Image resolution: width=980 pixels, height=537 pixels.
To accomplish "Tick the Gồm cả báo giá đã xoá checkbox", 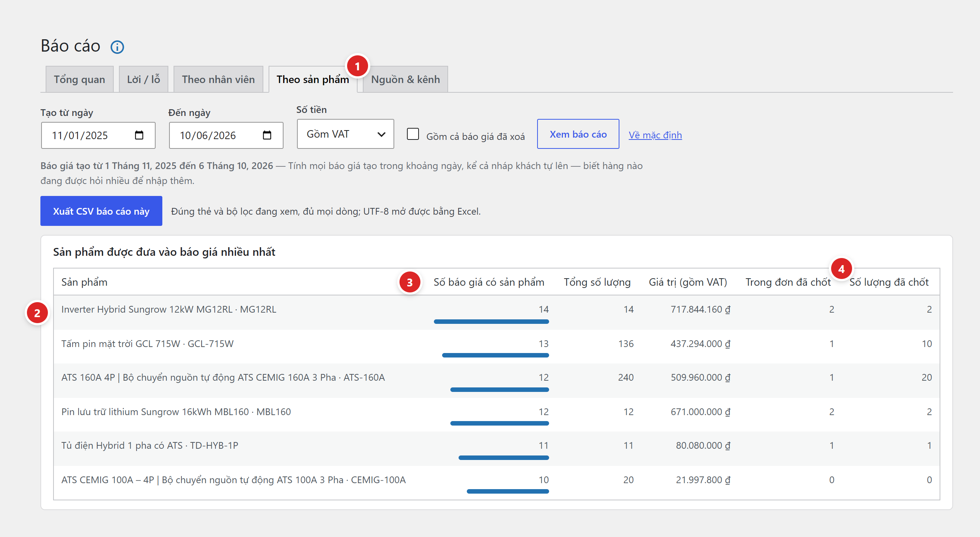I will pyautogui.click(x=413, y=134).
